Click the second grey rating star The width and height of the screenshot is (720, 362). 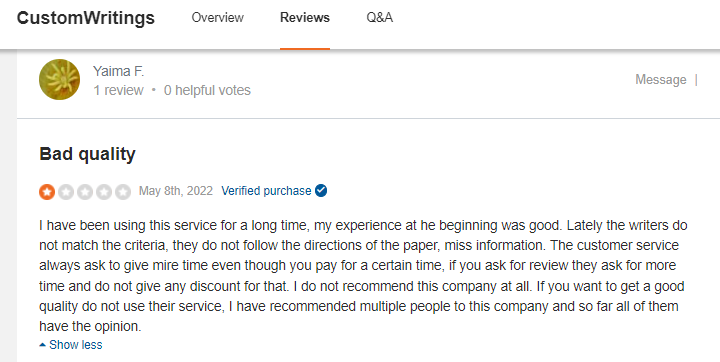(66, 192)
